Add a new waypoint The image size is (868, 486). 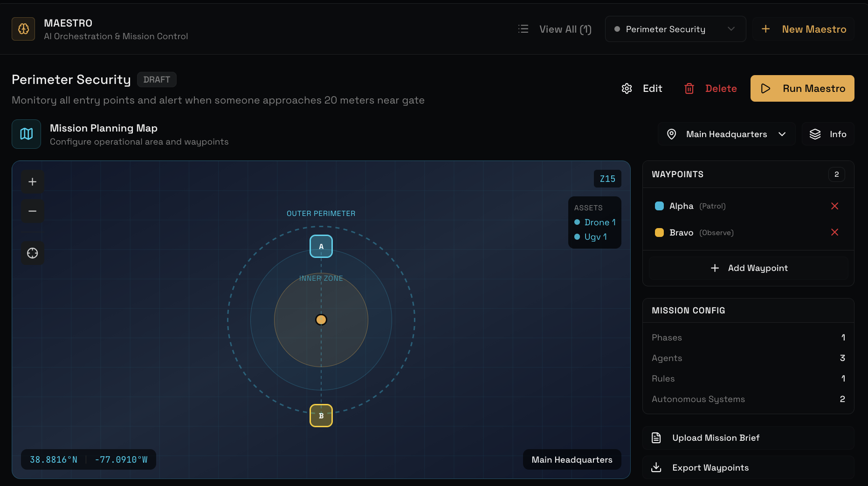click(748, 268)
